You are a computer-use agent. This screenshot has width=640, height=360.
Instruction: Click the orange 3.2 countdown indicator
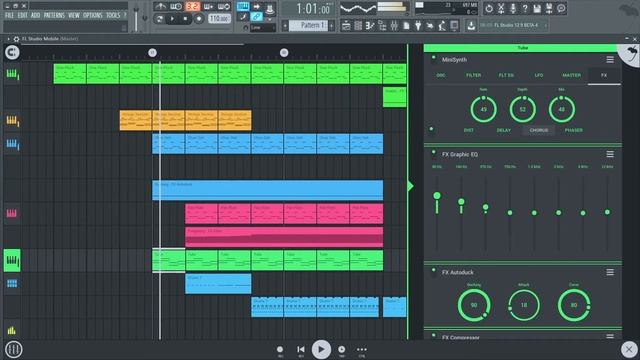192,7
